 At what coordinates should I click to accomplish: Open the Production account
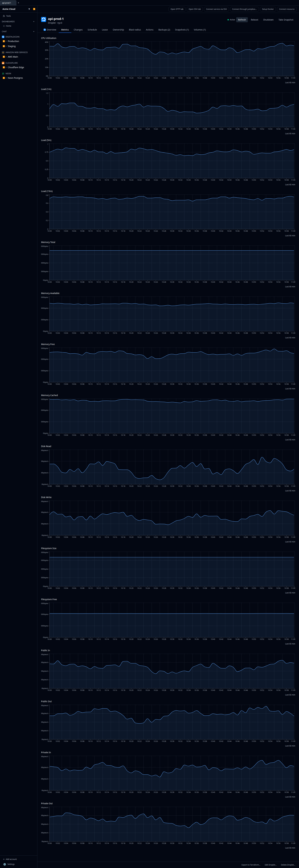(x=13, y=41)
